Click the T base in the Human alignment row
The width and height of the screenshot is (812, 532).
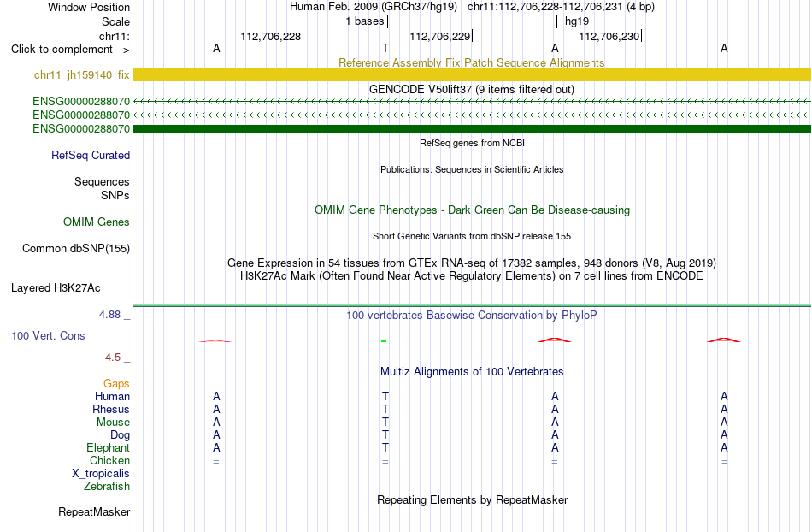[x=385, y=396]
